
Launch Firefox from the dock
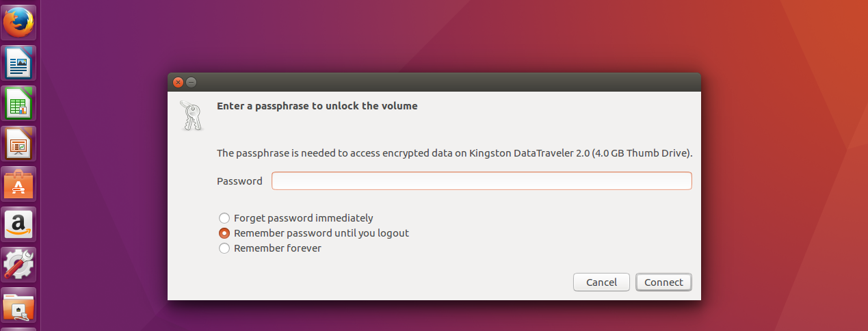[19, 23]
